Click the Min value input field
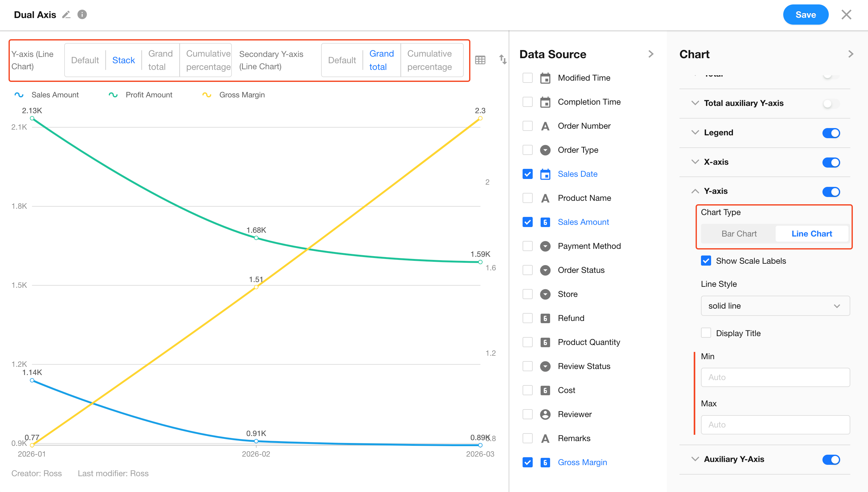The width and height of the screenshot is (868, 492). click(775, 377)
